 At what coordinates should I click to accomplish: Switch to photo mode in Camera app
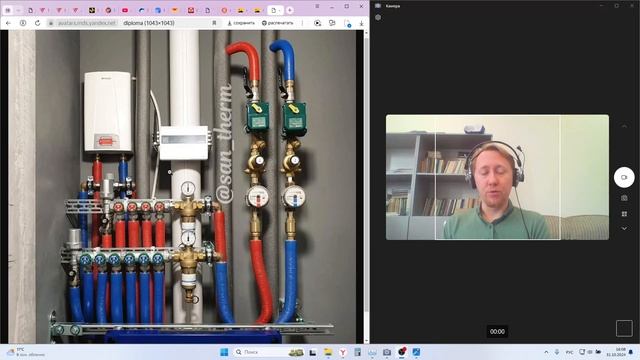tap(624, 198)
